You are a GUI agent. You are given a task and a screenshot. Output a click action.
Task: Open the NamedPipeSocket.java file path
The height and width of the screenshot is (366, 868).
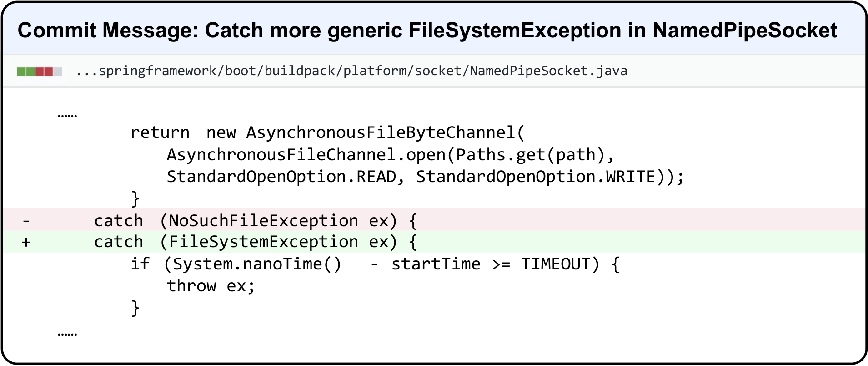coord(351,71)
